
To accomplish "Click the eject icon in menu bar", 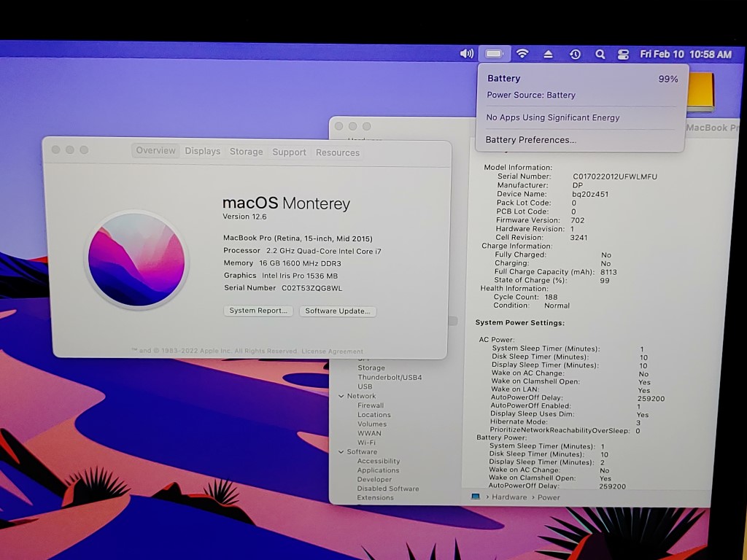I will (549, 54).
